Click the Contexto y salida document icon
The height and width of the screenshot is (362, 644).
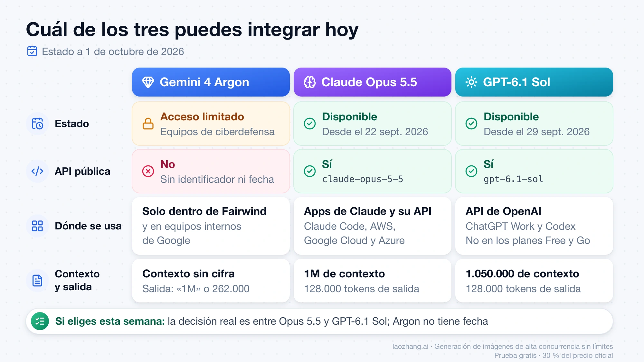(37, 281)
